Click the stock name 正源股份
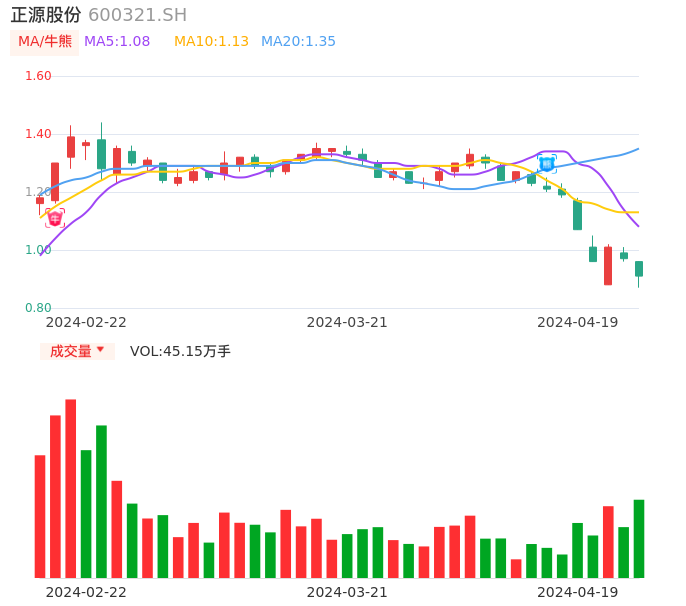Image resolution: width=686 pixels, height=606 pixels. point(46,15)
